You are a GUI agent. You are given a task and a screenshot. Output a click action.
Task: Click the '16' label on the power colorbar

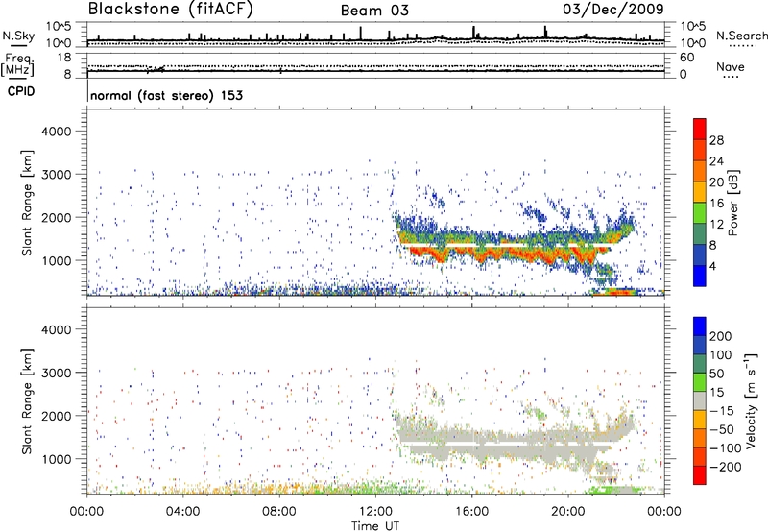pos(716,204)
